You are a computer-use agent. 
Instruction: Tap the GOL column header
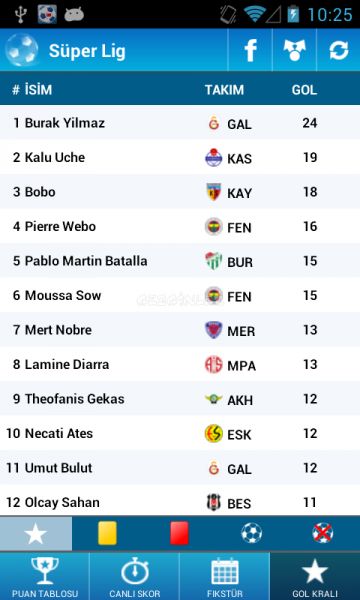coord(304,90)
